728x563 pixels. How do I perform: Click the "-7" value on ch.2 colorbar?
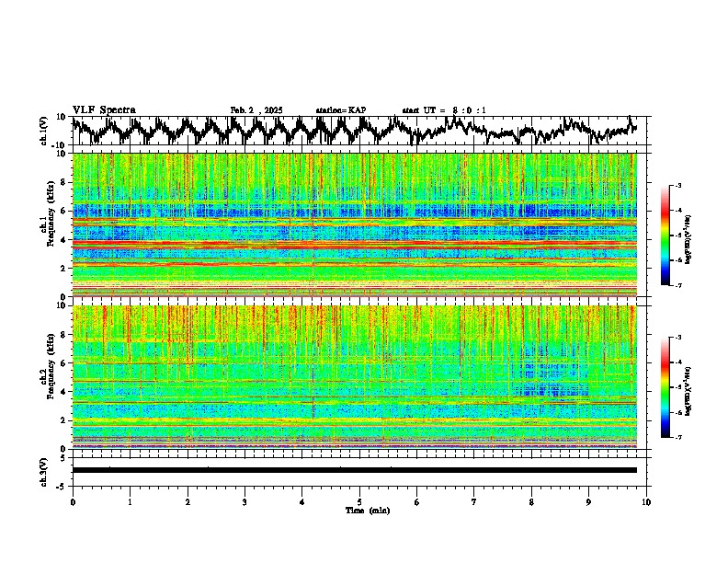pos(678,437)
